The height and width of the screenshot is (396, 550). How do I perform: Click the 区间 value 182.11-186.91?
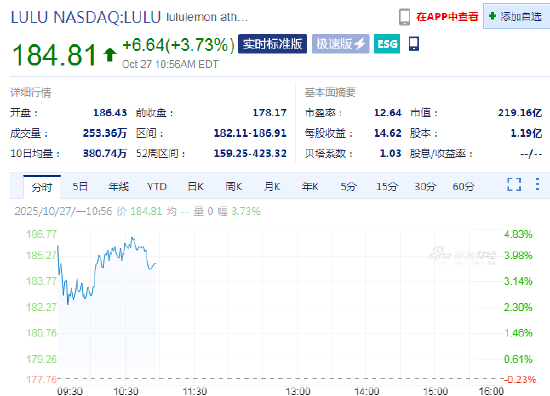(250, 133)
